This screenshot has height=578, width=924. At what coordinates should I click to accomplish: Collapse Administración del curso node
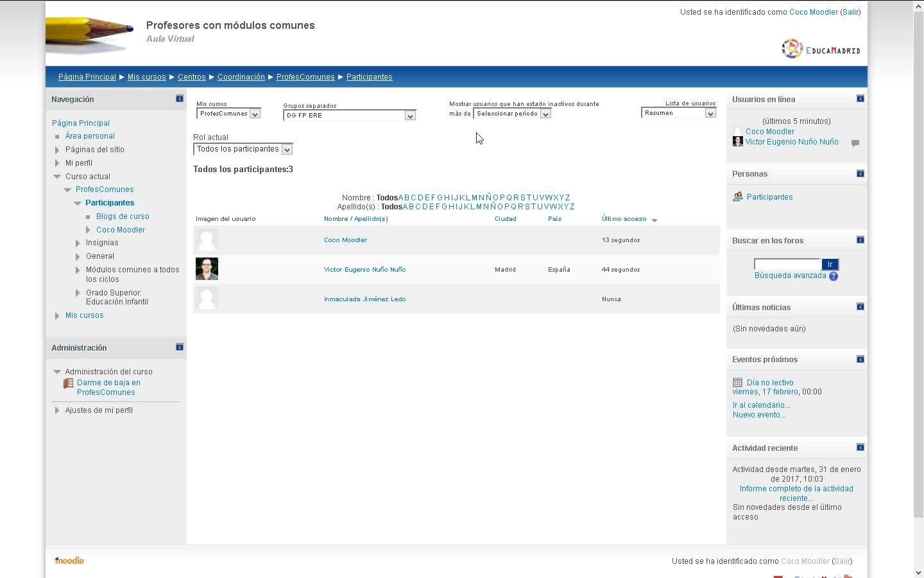[x=57, y=372]
